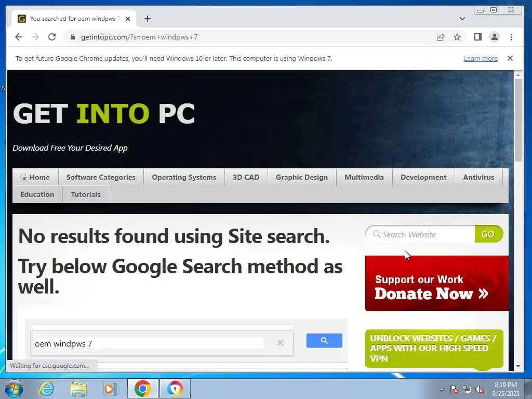Close the 'You searched for oem windpws' tab
Image resolution: width=532 pixels, height=399 pixels.
[128, 19]
